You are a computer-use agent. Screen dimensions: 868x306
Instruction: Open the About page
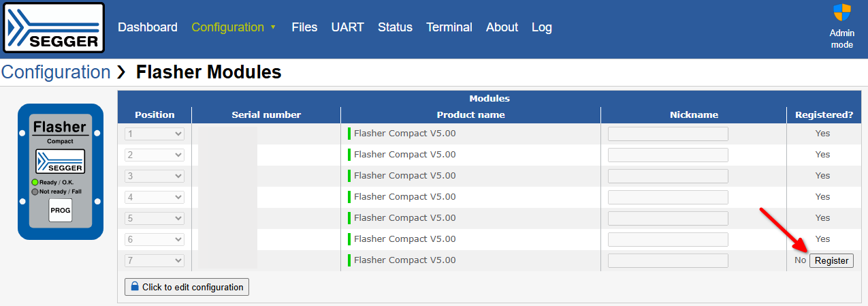[502, 27]
